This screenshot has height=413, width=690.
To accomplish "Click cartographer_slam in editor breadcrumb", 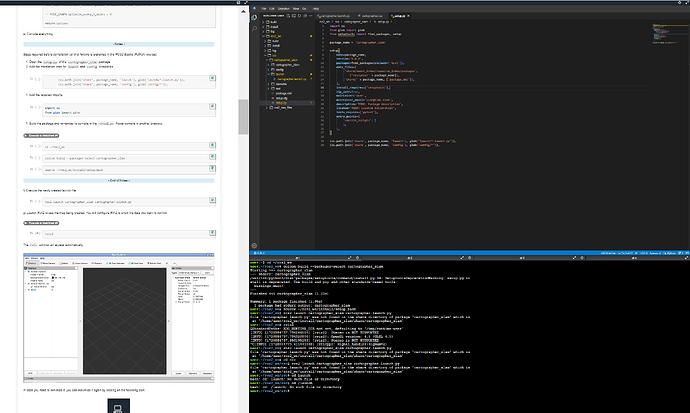I will point(356,22).
